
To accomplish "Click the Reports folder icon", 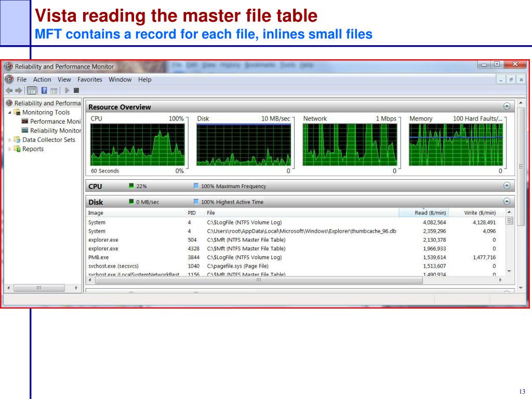I will [17, 149].
